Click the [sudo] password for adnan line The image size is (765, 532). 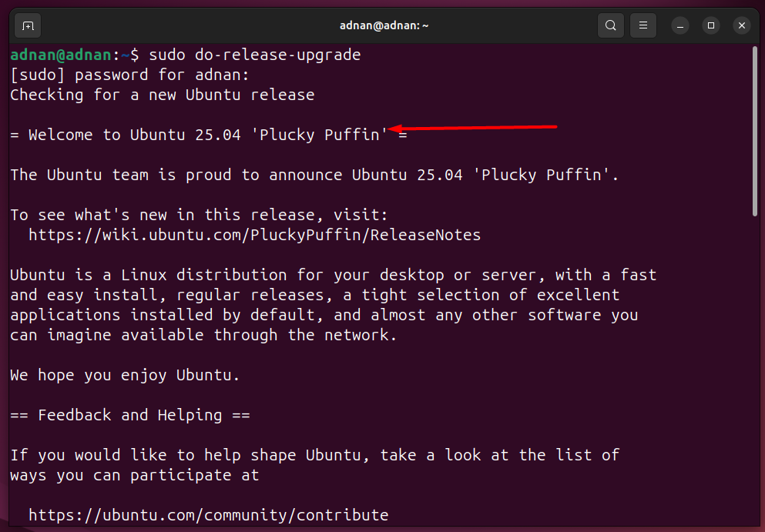[129, 75]
